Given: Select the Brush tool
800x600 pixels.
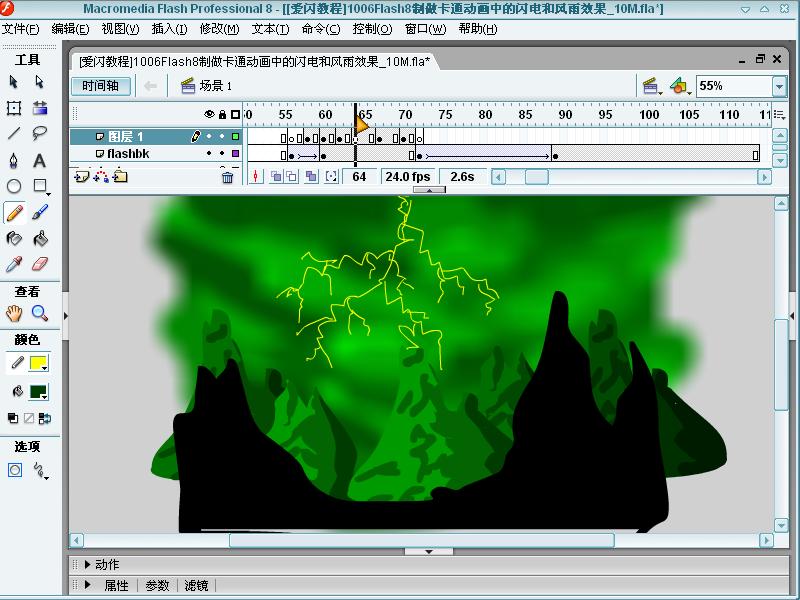Looking at the screenshot, I should coord(40,212).
